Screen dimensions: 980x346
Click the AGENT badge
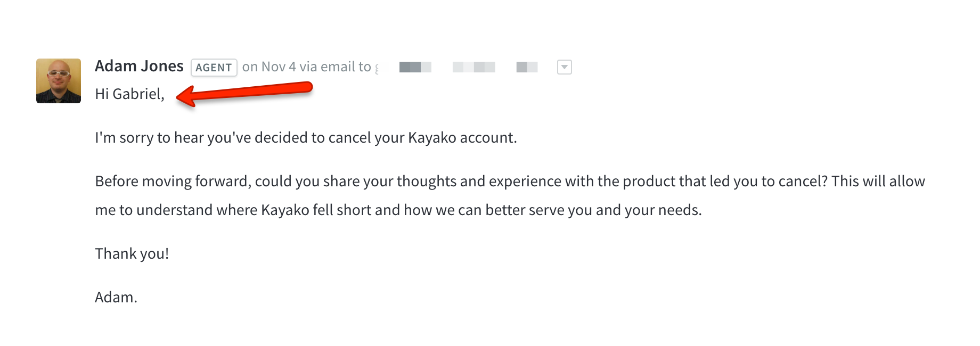[214, 68]
